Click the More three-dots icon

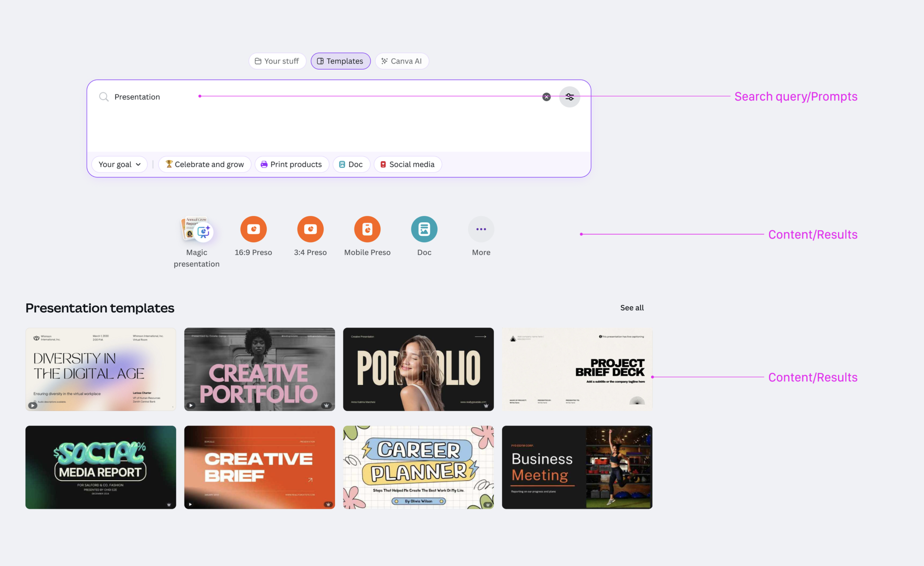pos(481,229)
